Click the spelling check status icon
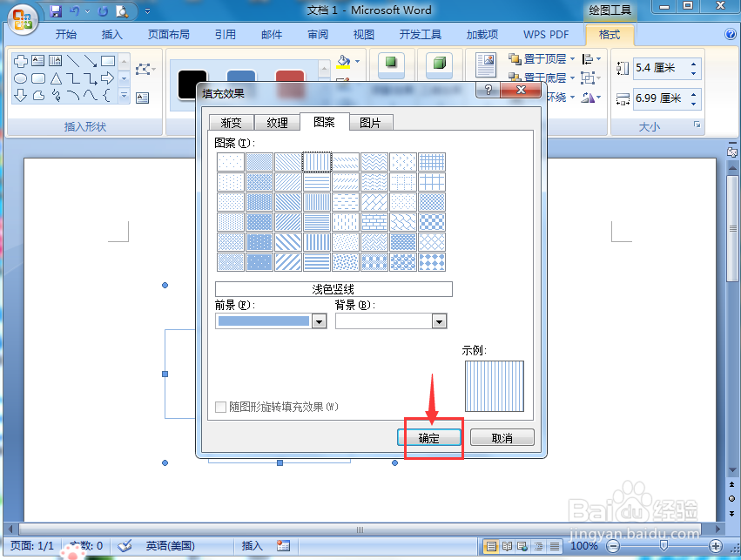The width and height of the screenshot is (741, 560). pyautogui.click(x=125, y=546)
